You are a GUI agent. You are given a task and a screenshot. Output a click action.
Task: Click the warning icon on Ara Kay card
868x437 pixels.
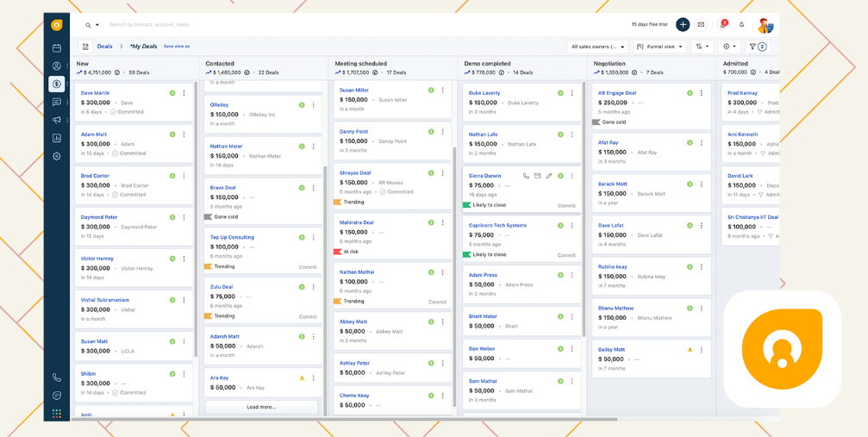(302, 378)
